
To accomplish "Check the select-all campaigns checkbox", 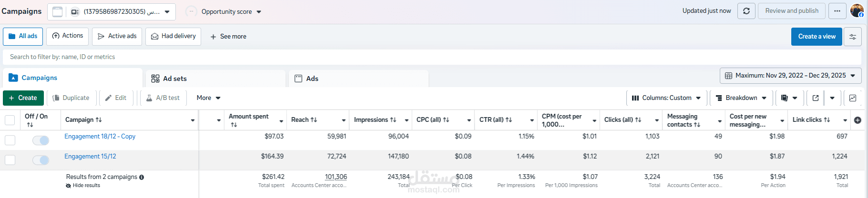I will tap(10, 120).
